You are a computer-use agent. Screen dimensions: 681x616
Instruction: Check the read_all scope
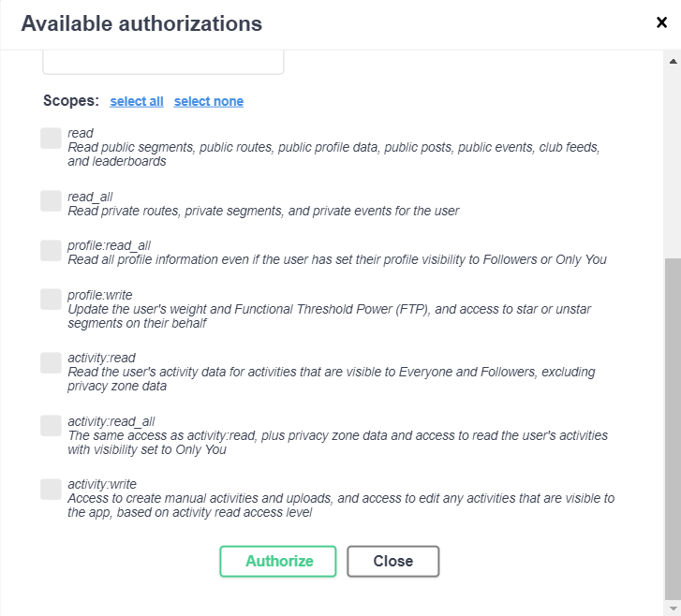pos(51,201)
